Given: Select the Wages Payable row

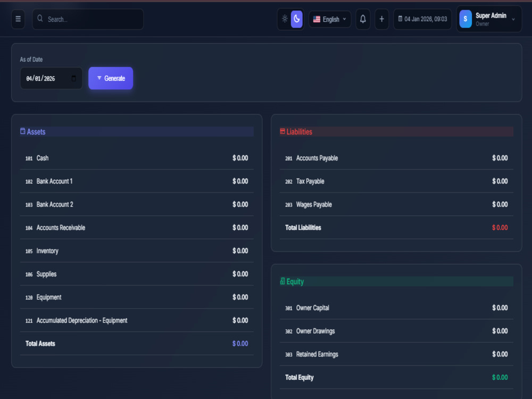Looking at the screenshot, I should tap(396, 204).
